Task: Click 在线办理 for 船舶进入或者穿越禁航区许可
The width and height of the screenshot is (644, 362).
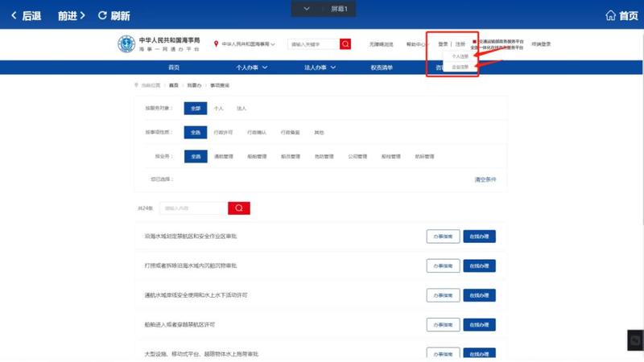Action: 479,325
